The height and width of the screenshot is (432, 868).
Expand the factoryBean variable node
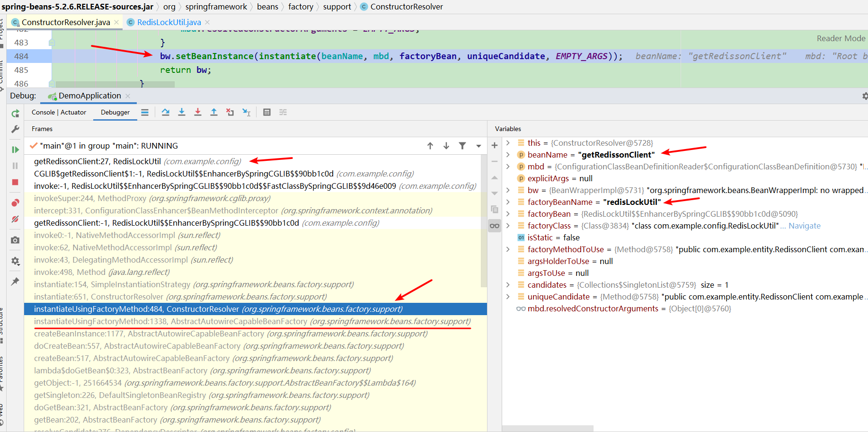tap(508, 214)
